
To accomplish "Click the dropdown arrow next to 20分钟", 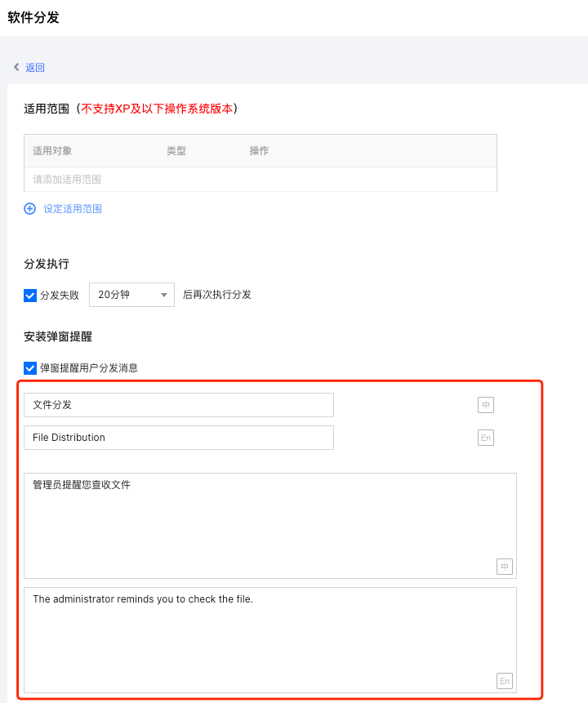I will pyautogui.click(x=164, y=295).
